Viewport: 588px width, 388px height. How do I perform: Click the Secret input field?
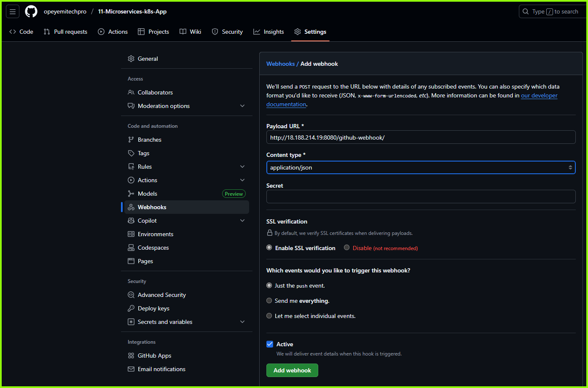(420, 196)
